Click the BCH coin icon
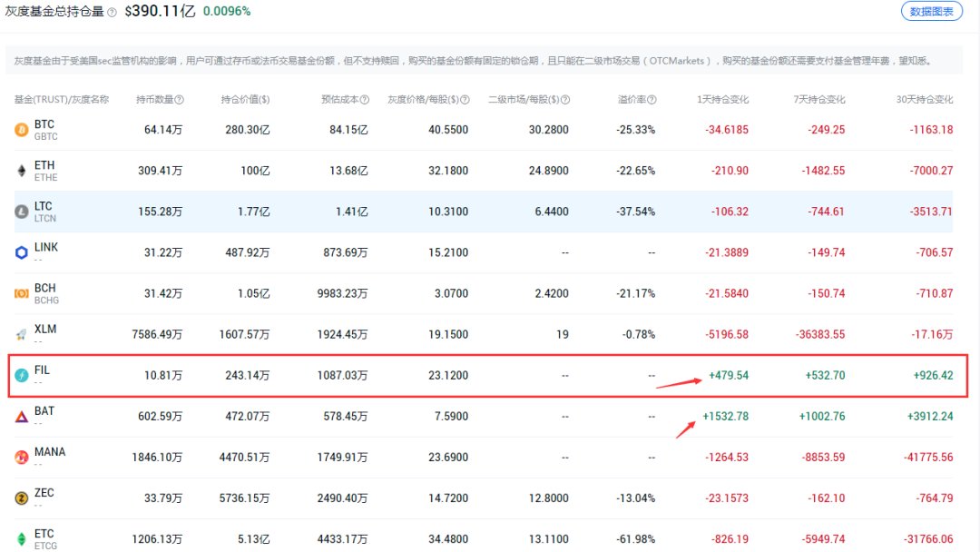The height and width of the screenshot is (552, 980). [21, 293]
